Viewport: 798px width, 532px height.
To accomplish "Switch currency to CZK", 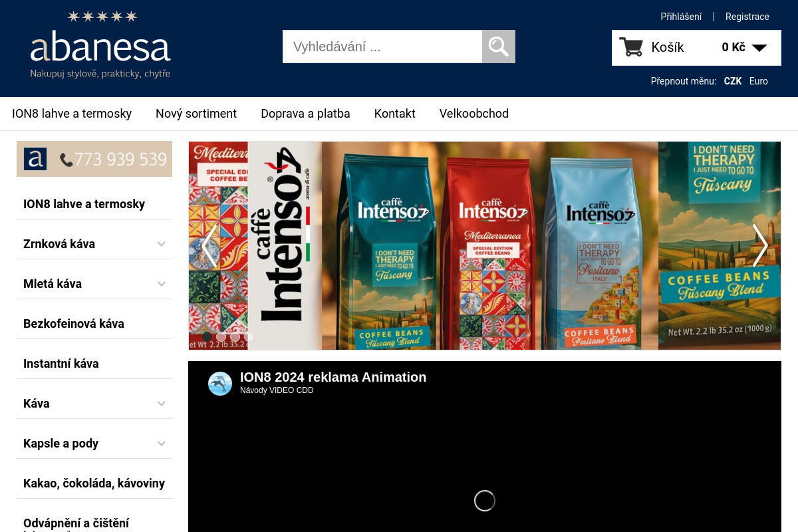I will [x=733, y=81].
